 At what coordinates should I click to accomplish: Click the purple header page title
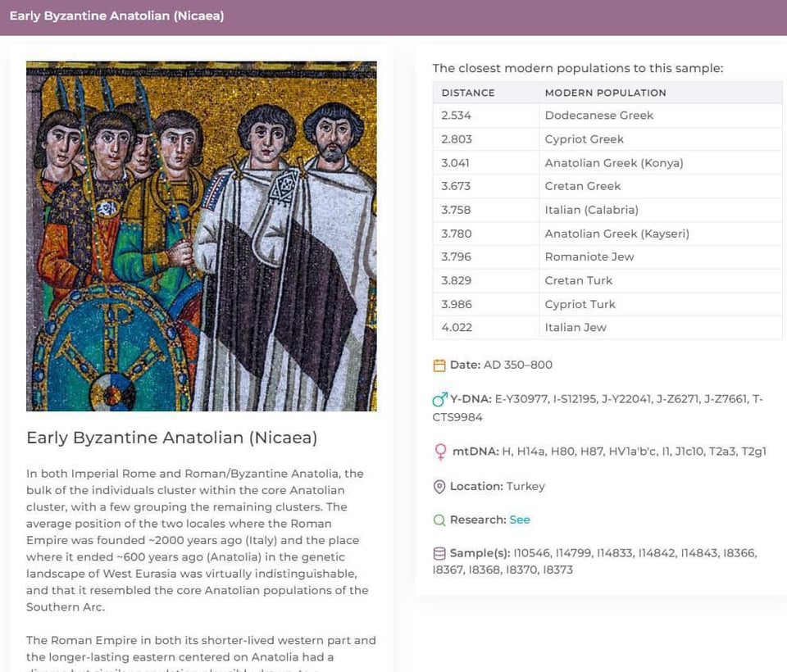click(116, 16)
